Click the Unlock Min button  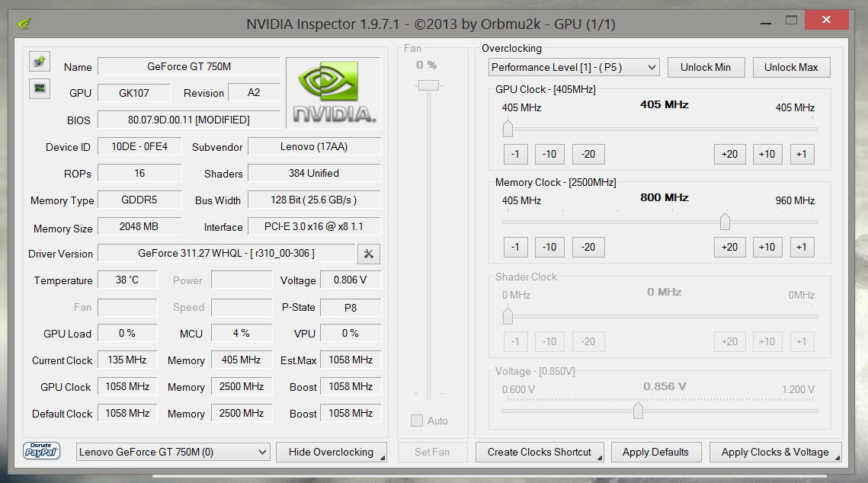[x=706, y=68]
